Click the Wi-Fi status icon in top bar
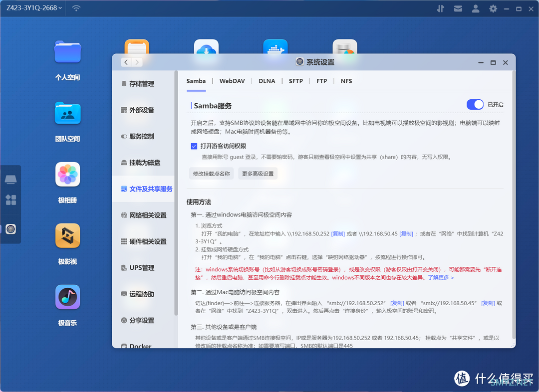 pos(76,8)
